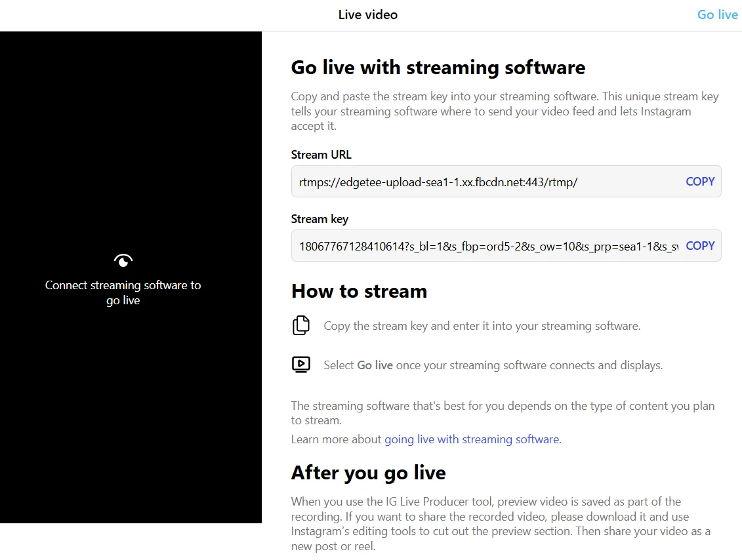Image resolution: width=742 pixels, height=560 pixels.
Task: Click the Stream key label
Action: 319,218
